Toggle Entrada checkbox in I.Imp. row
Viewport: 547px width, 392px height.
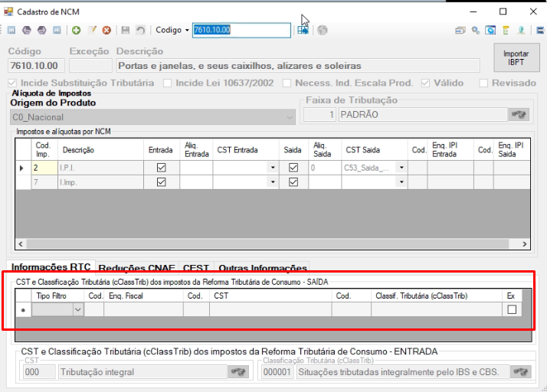pyautogui.click(x=161, y=182)
